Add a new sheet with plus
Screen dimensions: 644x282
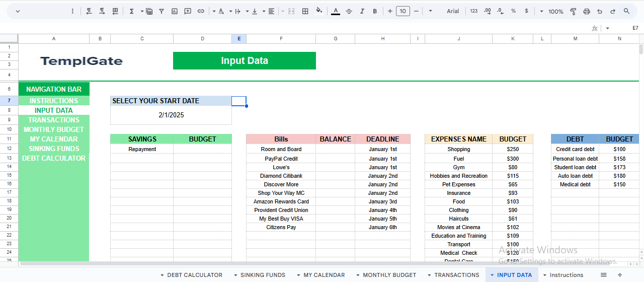point(620,275)
